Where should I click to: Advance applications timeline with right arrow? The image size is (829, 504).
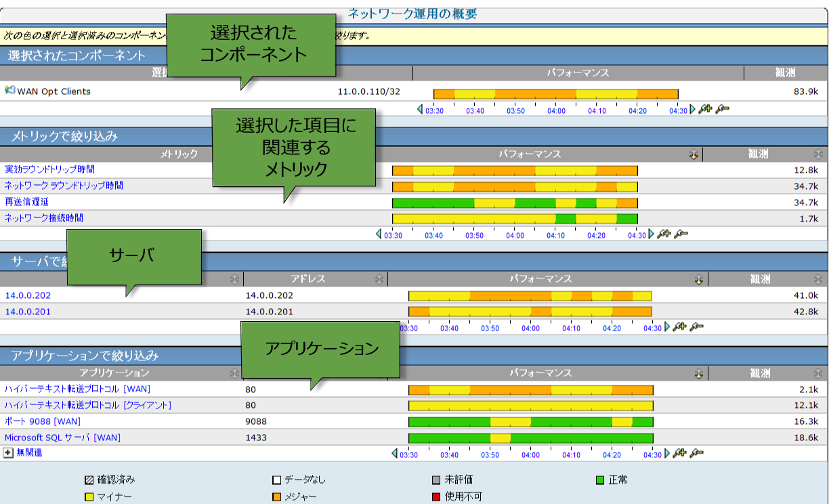click(x=667, y=454)
